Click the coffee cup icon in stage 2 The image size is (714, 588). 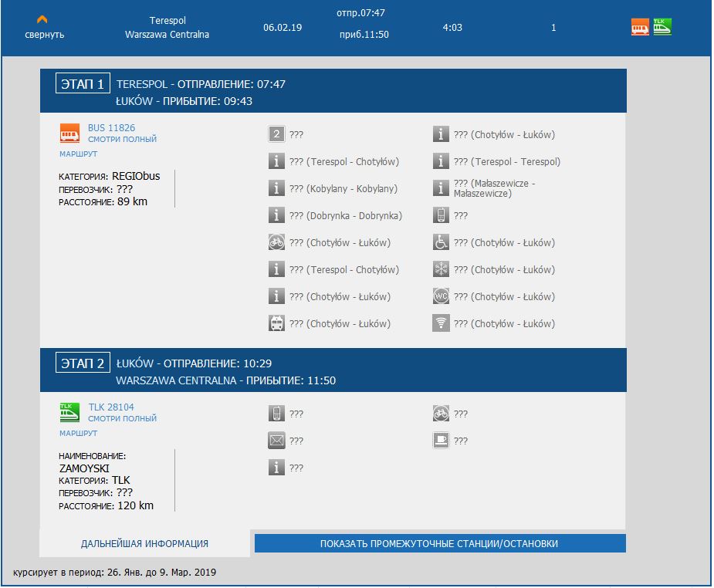[441, 441]
